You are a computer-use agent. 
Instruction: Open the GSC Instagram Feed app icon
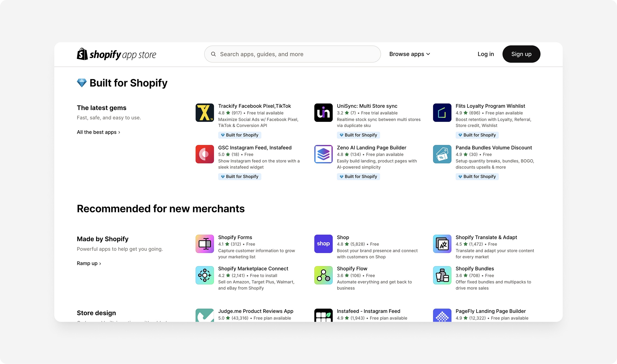(205, 154)
